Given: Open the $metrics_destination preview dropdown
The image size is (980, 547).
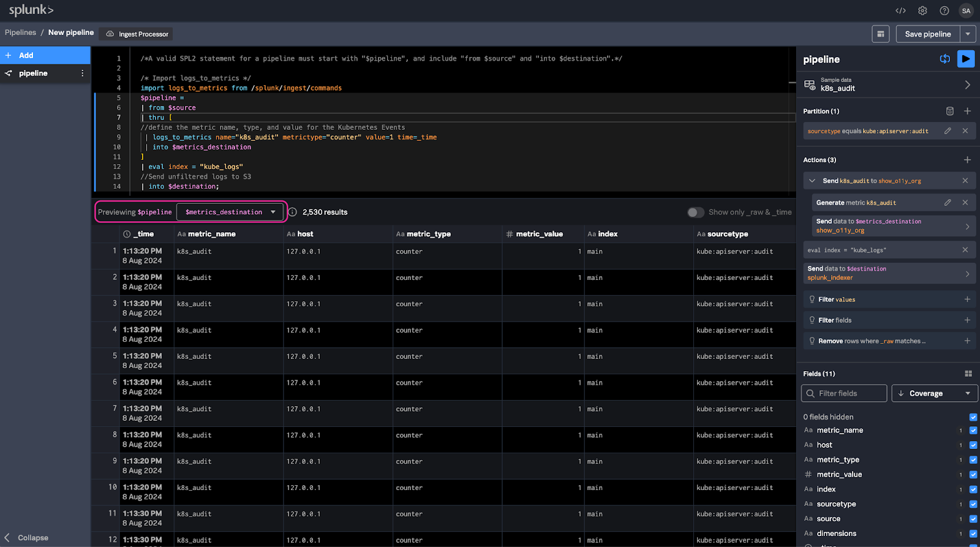Looking at the screenshot, I should pyautogui.click(x=230, y=212).
